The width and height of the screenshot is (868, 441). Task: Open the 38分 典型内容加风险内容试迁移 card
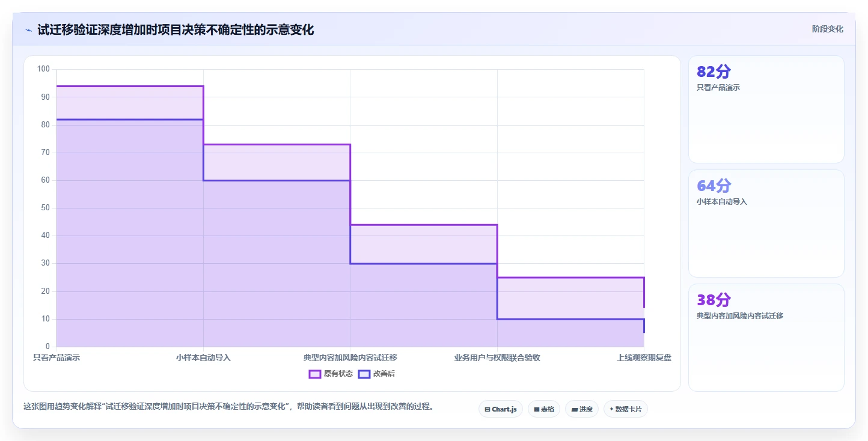click(766, 338)
